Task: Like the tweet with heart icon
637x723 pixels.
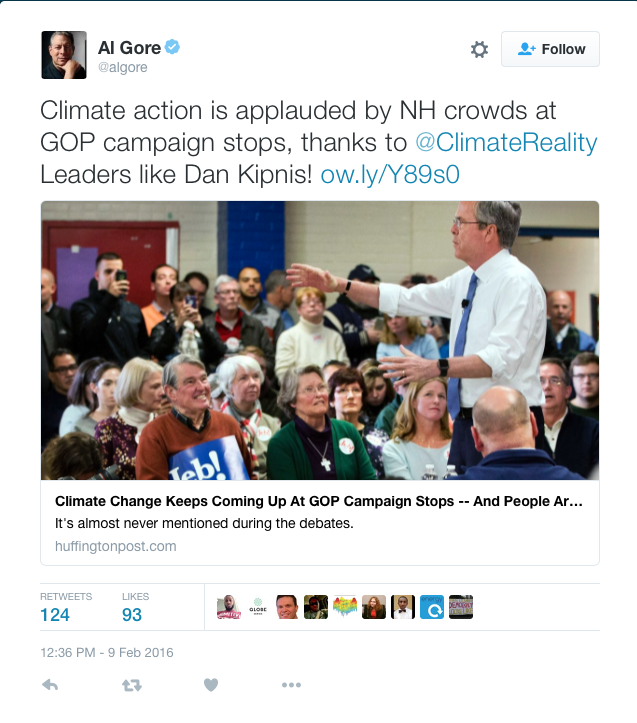Action: point(211,685)
